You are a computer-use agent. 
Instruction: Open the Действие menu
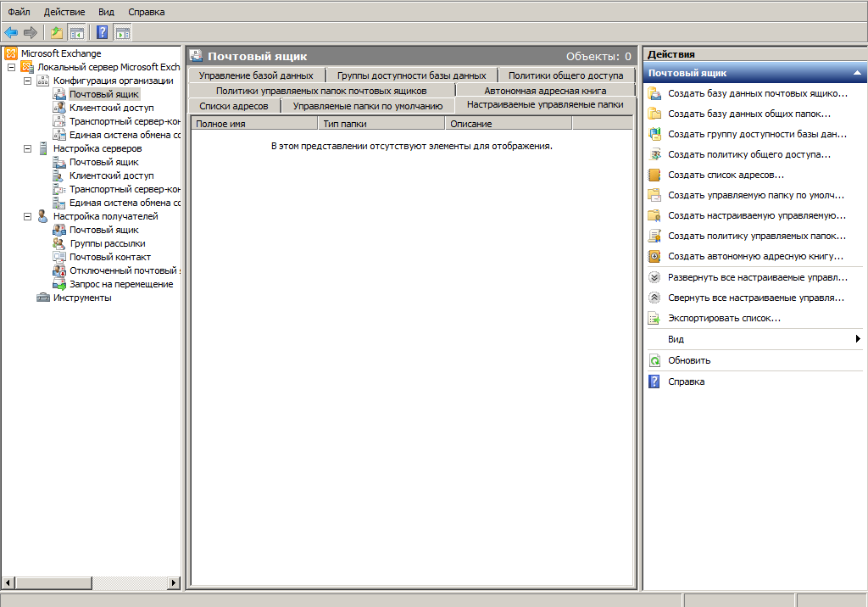(64, 12)
